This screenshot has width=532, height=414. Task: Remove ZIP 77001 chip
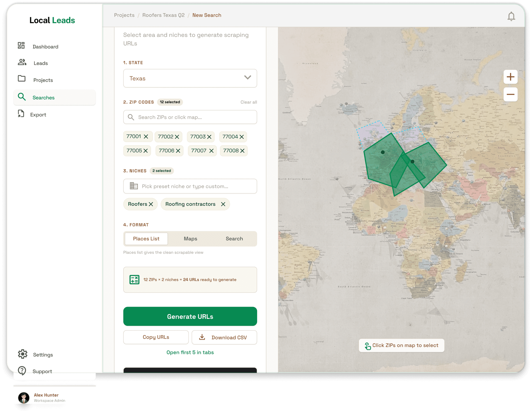coord(146,137)
